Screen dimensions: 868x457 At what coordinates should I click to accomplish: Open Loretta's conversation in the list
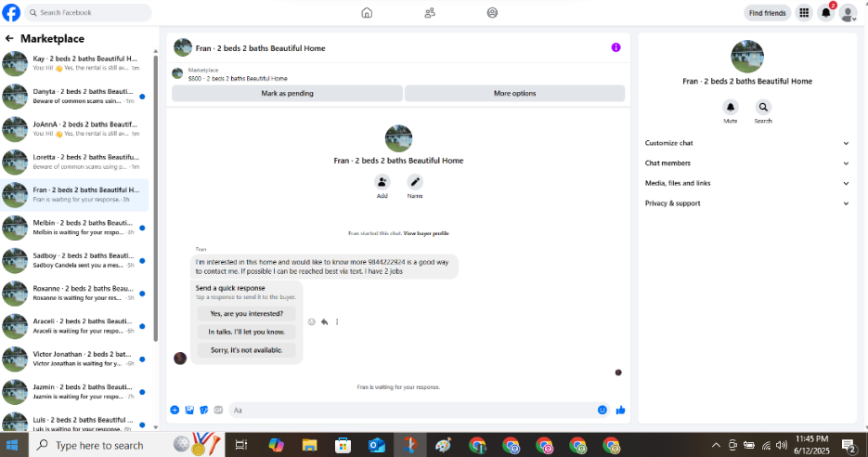[x=75, y=162]
